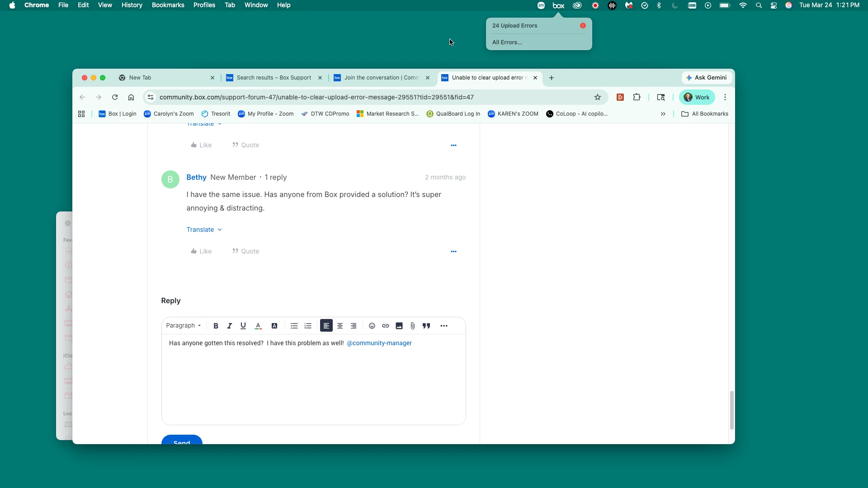The height and width of the screenshot is (488, 868).
Task: Toggle italic formatting
Action: click(x=229, y=326)
